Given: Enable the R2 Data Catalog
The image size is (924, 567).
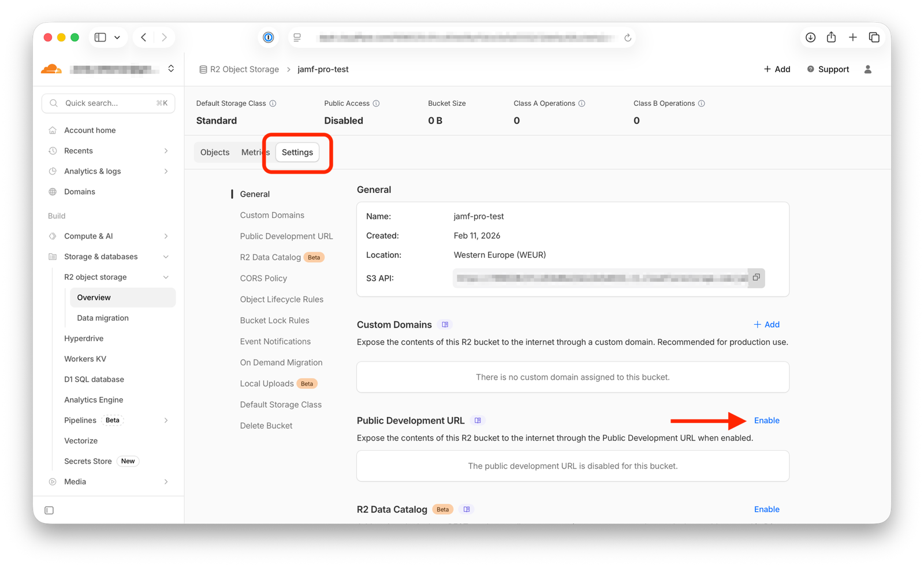Looking at the screenshot, I should point(766,509).
